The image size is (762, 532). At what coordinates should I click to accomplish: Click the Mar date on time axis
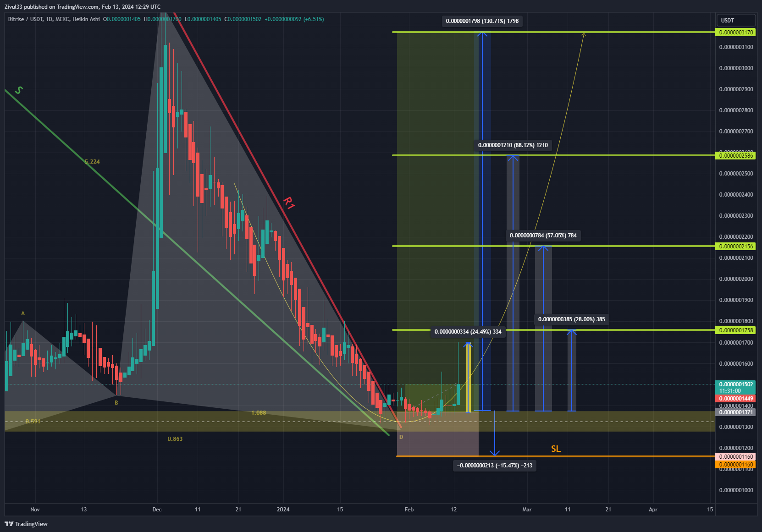click(527, 510)
